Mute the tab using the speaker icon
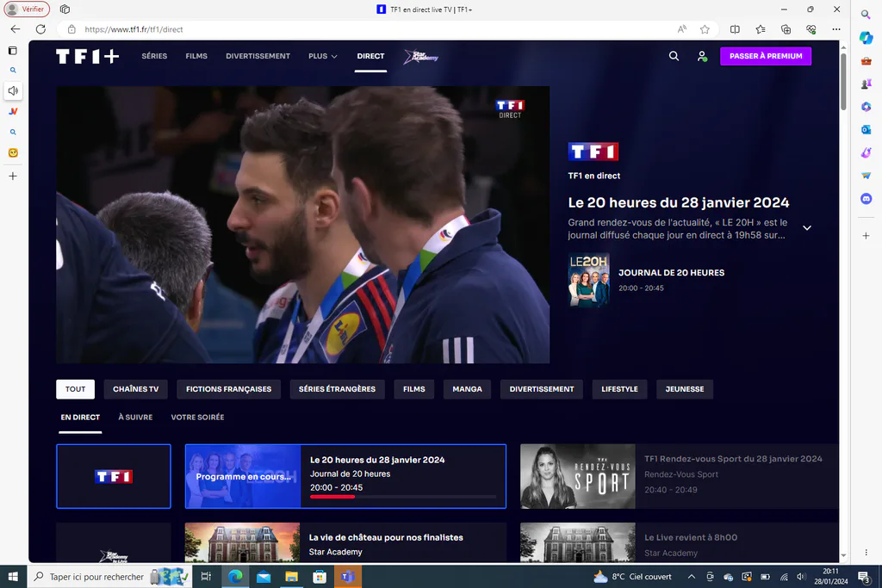 pyautogui.click(x=13, y=90)
